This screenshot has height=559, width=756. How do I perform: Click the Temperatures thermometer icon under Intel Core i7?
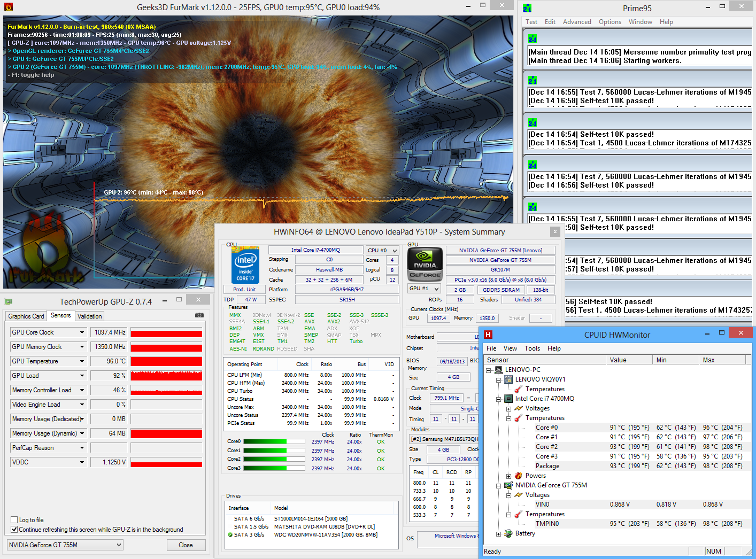(x=518, y=418)
